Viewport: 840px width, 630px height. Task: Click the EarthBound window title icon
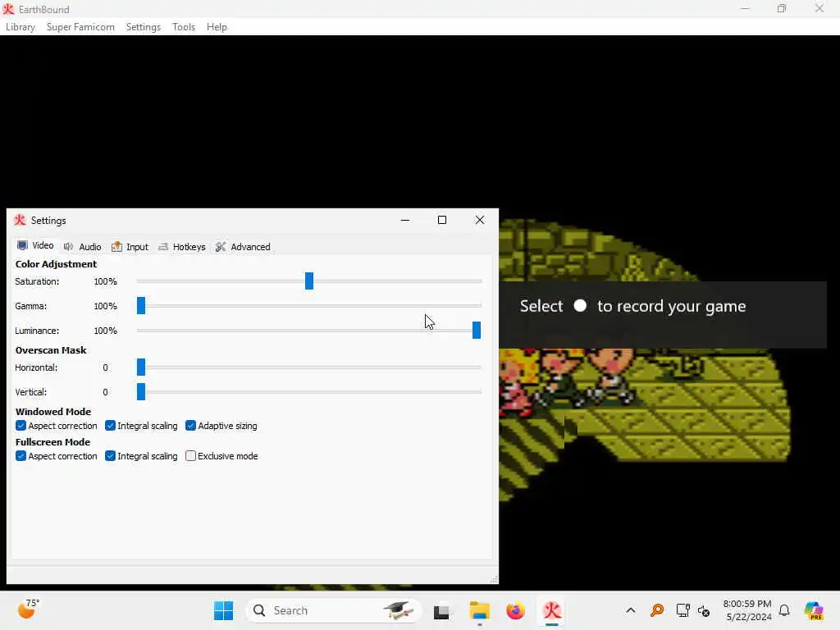click(x=8, y=8)
